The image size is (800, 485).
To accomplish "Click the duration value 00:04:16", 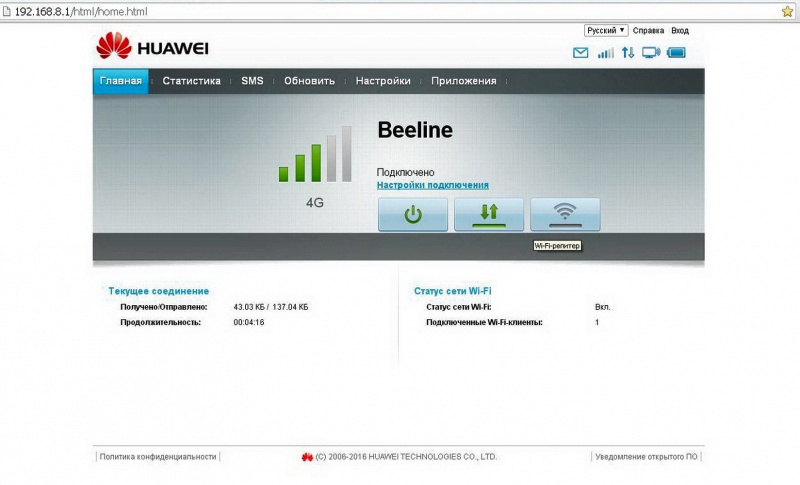I will point(249,322).
